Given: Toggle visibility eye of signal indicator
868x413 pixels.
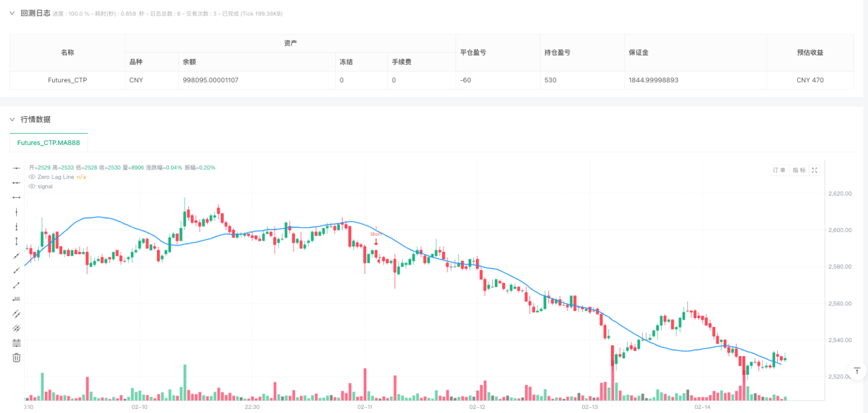Looking at the screenshot, I should click(x=31, y=186).
